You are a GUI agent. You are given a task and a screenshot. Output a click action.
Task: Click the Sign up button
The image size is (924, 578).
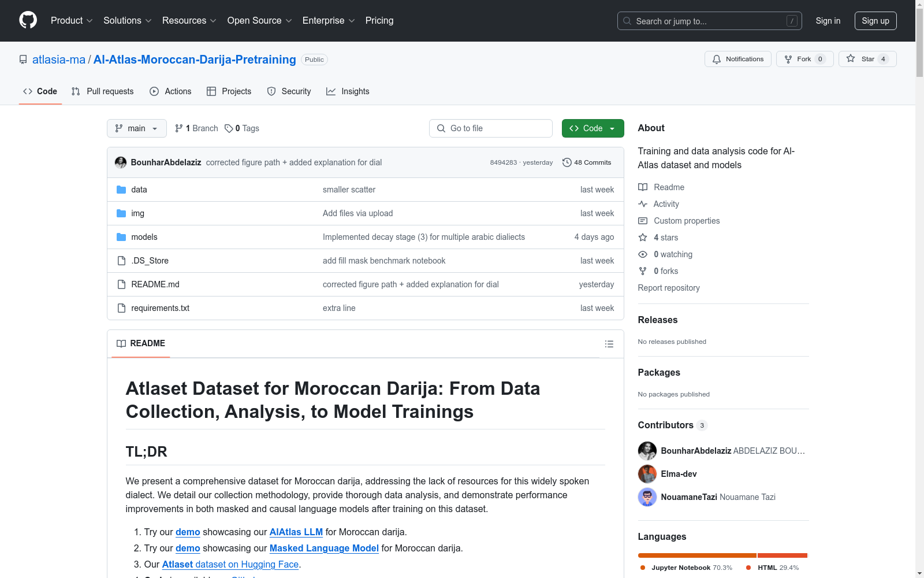click(875, 21)
